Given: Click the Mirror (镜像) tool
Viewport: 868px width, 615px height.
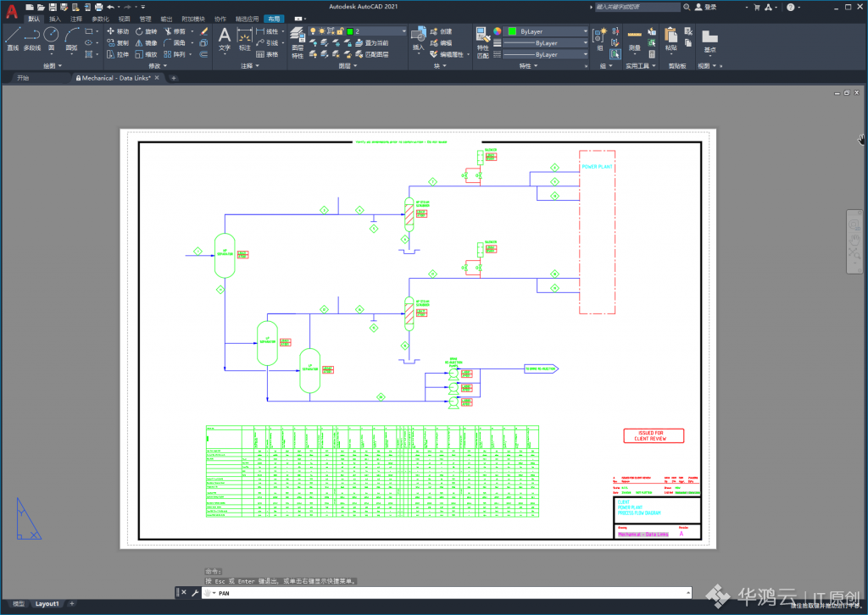Looking at the screenshot, I should tap(146, 42).
